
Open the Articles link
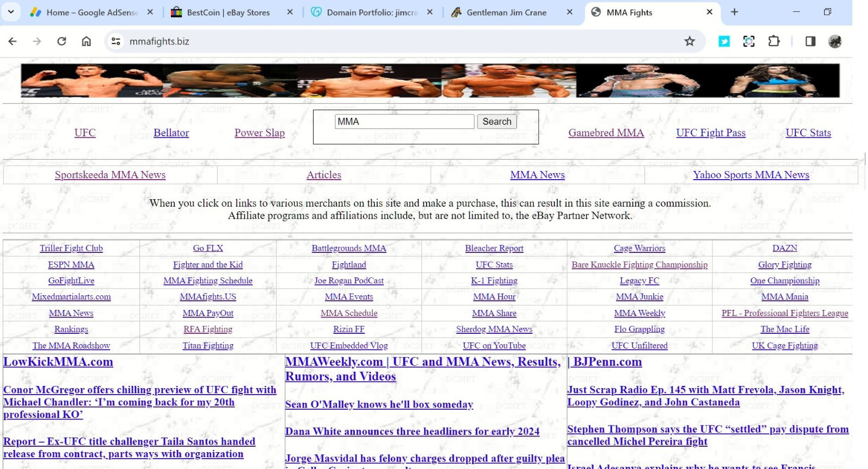pyautogui.click(x=324, y=175)
